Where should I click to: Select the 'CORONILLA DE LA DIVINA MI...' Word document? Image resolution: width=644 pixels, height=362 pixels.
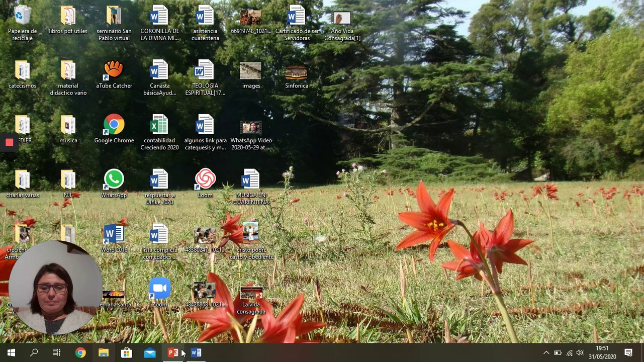coord(159,23)
